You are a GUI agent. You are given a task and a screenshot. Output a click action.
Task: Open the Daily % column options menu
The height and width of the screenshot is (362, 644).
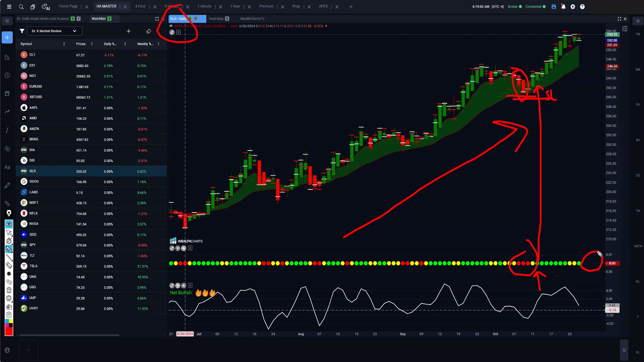click(x=125, y=44)
